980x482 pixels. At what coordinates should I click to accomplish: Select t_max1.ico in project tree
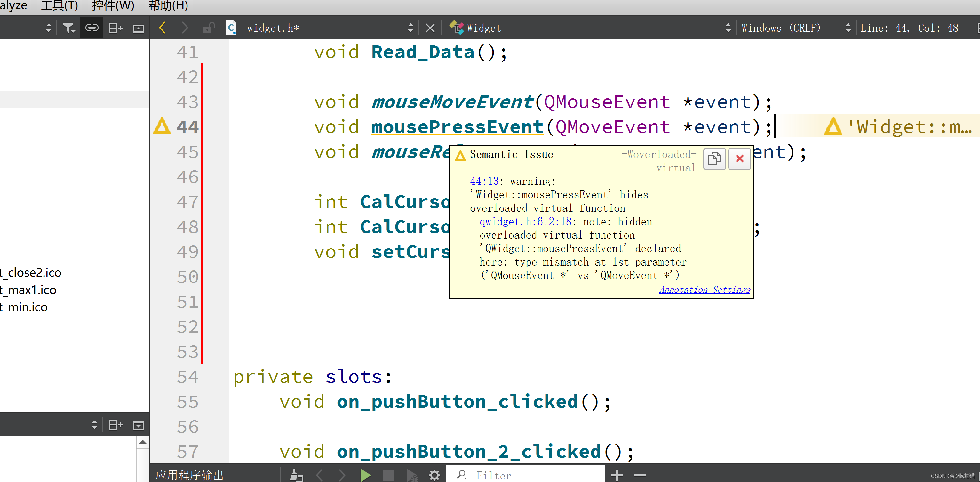point(28,290)
